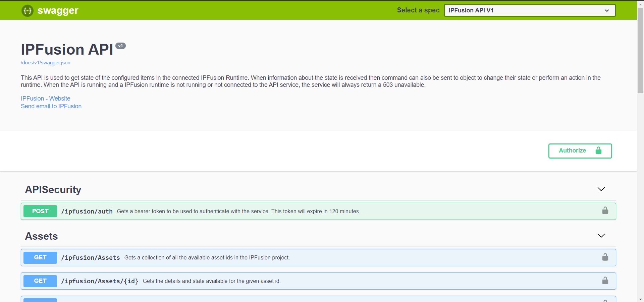Click the swagger brand text
Screen dimensions: 644x302
(58, 11)
